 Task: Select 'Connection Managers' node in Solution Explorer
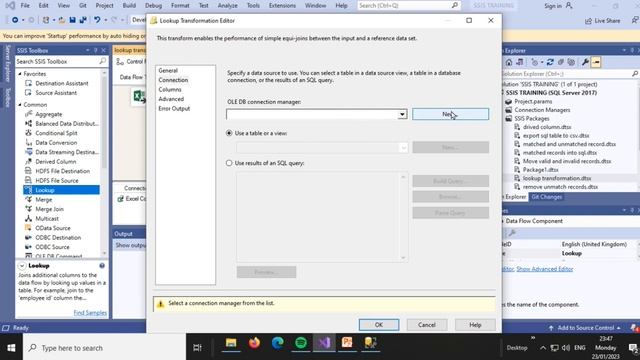pyautogui.click(x=542, y=110)
